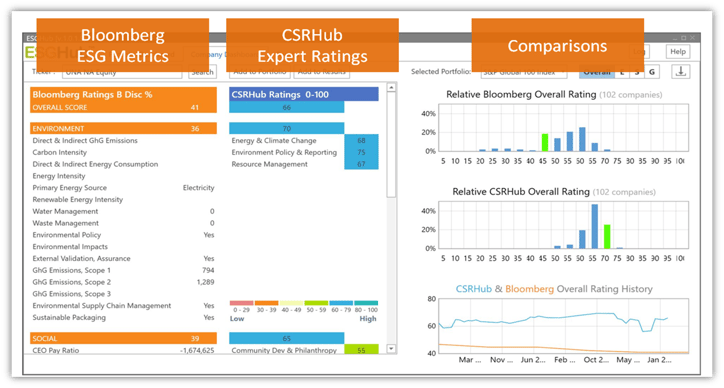
Task: Select the Sustainable Packaging row
Action: (123, 317)
